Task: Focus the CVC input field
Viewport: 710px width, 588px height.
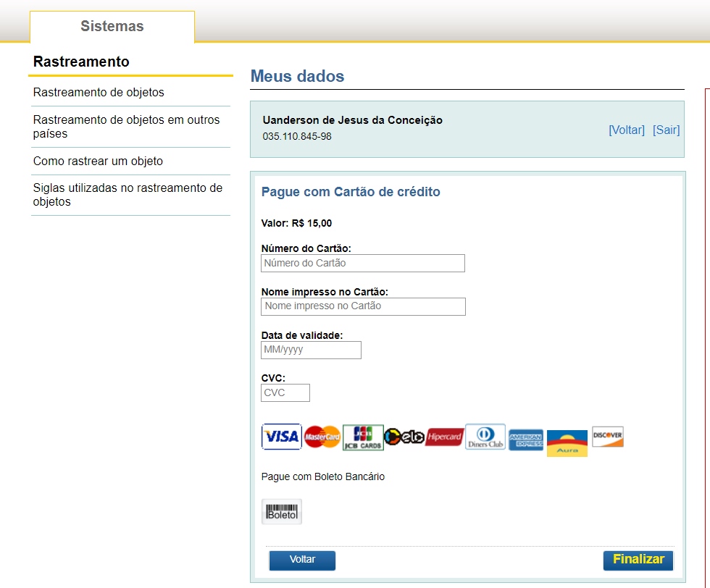Action: pos(285,393)
